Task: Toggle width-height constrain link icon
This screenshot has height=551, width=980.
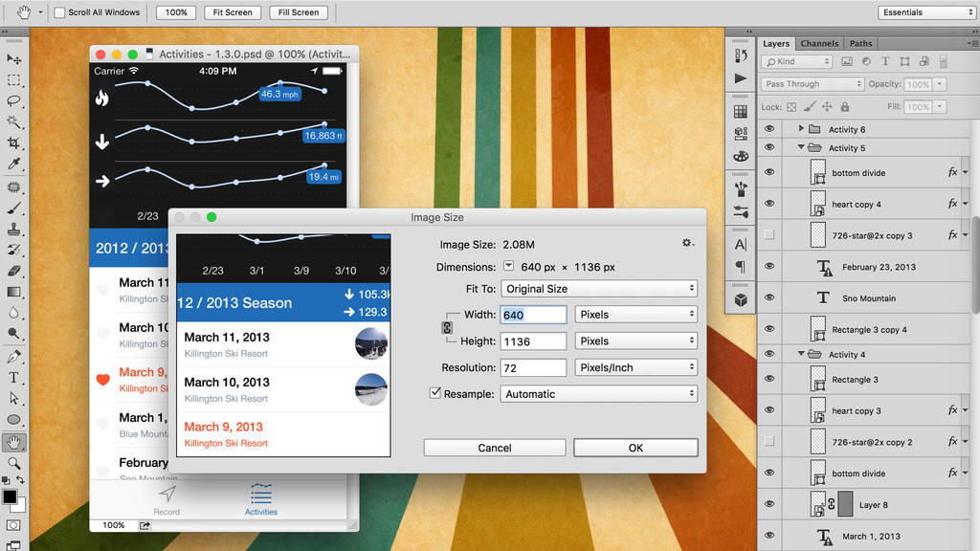Action: click(447, 328)
